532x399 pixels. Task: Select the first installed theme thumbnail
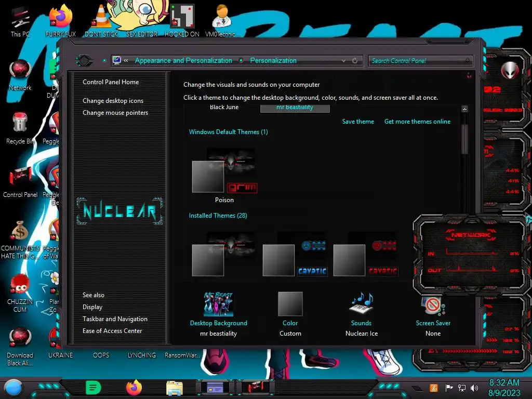[224, 254]
